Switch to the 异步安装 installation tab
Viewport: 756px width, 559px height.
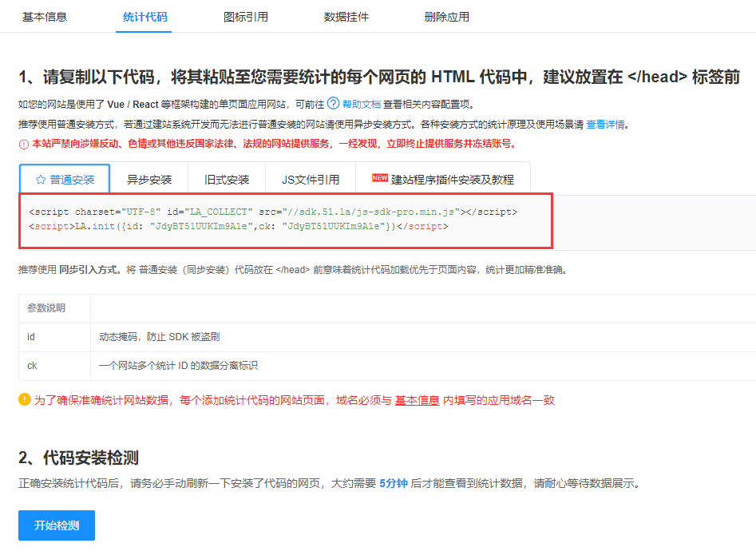148,179
